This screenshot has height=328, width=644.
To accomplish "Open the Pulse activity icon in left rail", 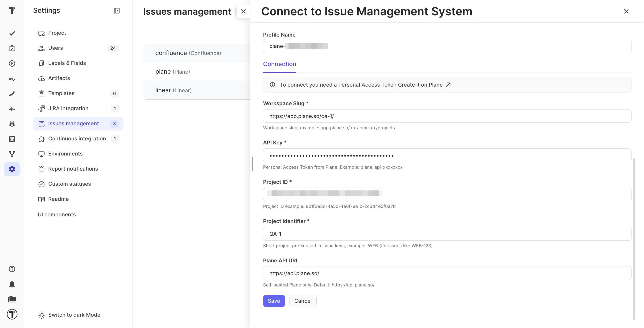I will [x=12, y=109].
